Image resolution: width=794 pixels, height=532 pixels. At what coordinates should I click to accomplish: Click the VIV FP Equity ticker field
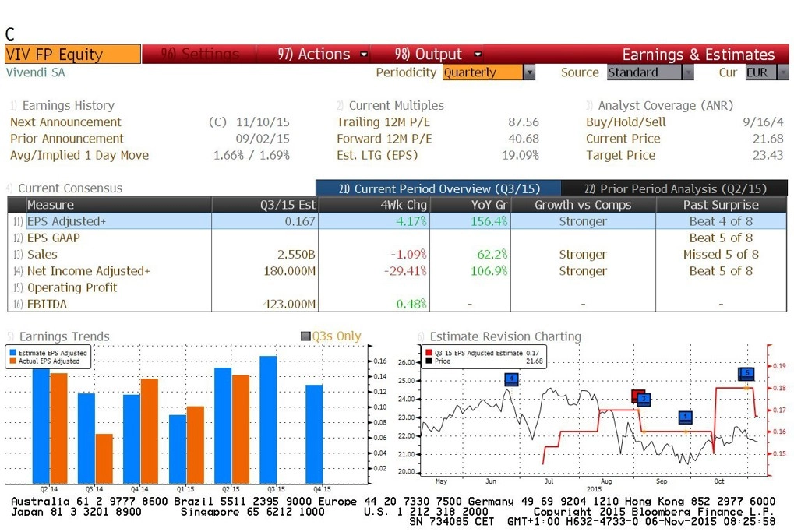click(73, 55)
